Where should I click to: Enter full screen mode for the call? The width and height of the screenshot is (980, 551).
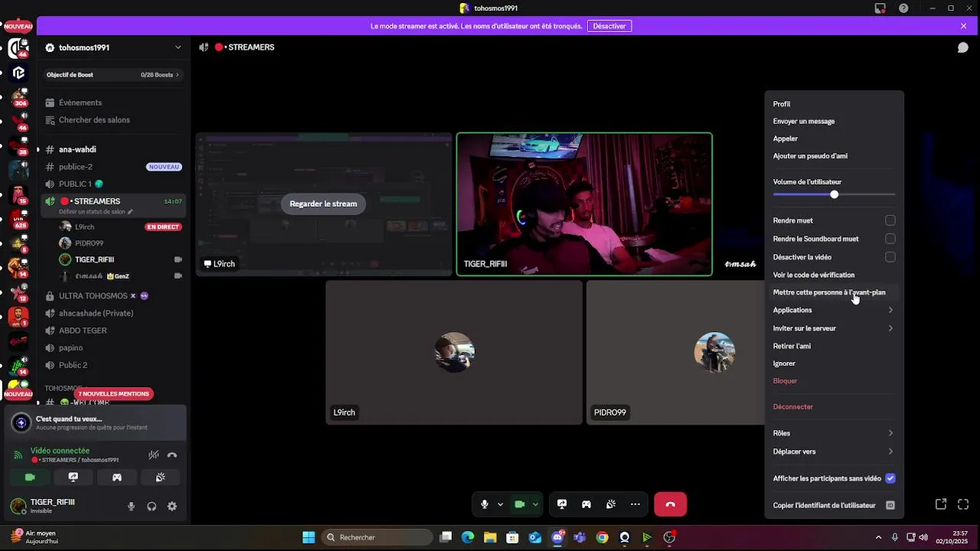[963, 504]
